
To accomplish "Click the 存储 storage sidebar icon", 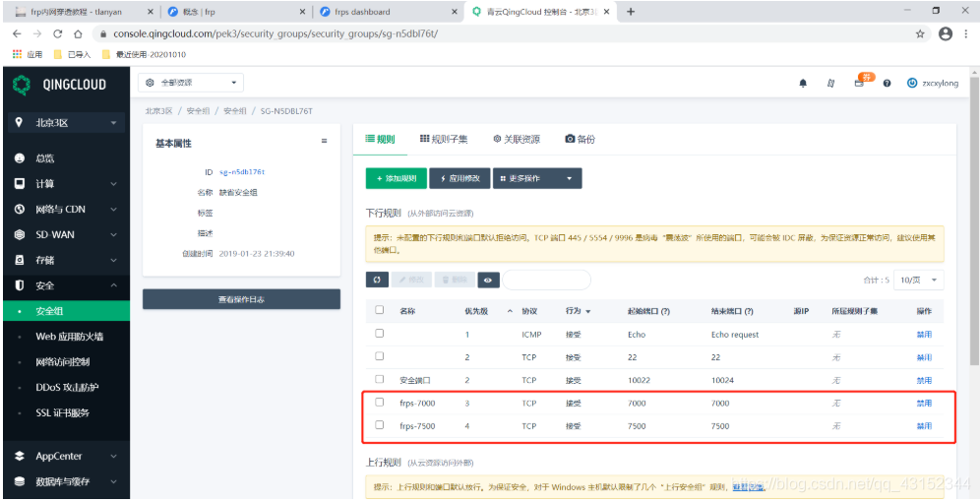I will (x=20, y=260).
